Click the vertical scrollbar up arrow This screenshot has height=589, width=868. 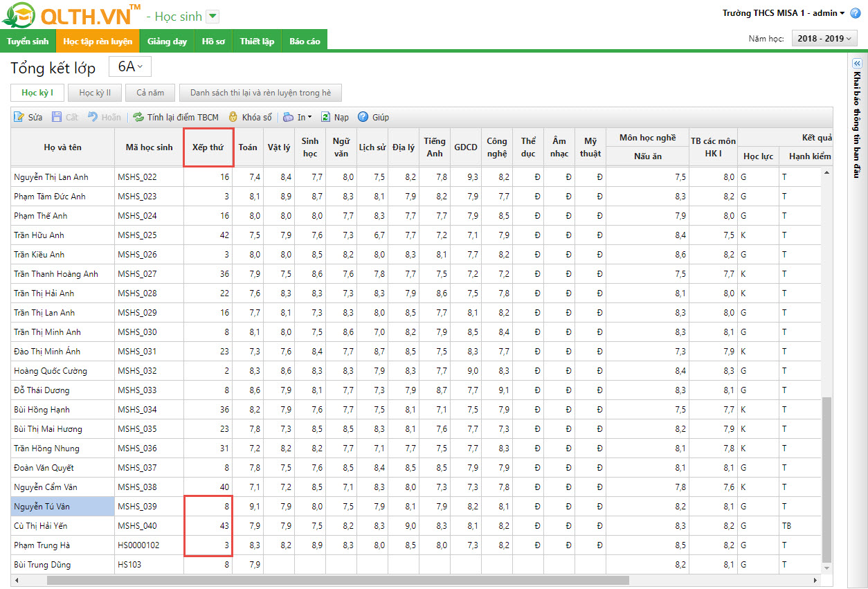827,172
